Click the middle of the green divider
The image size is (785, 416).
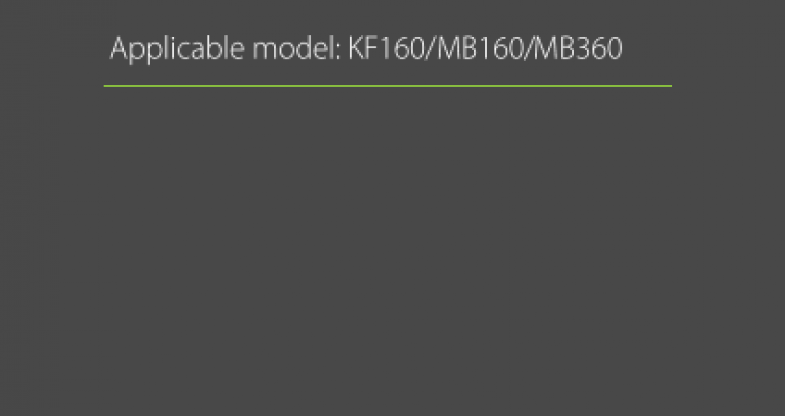[388, 86]
